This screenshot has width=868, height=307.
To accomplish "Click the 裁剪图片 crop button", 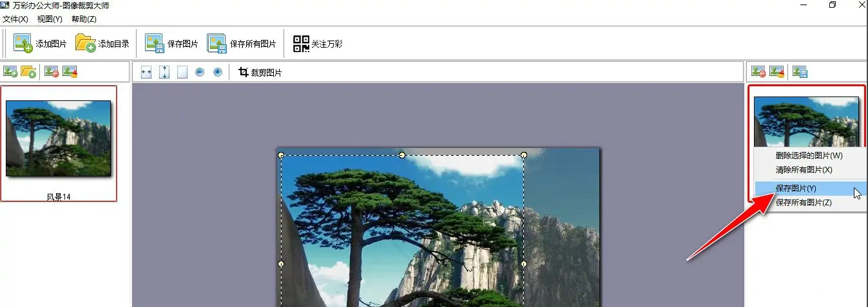I will coord(260,73).
